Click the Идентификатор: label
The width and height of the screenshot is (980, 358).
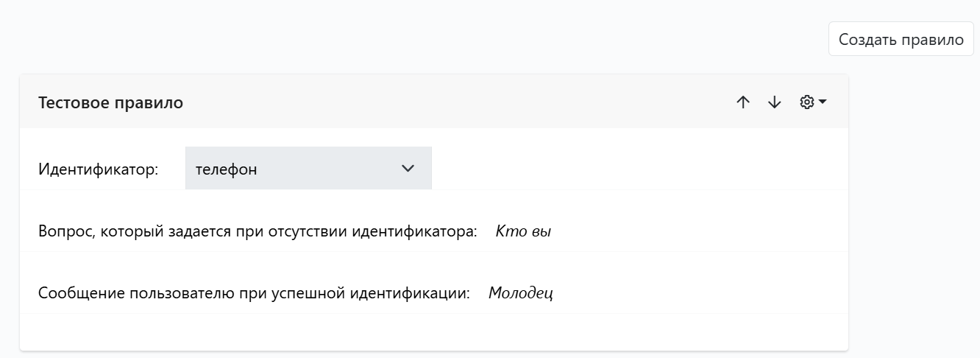98,169
